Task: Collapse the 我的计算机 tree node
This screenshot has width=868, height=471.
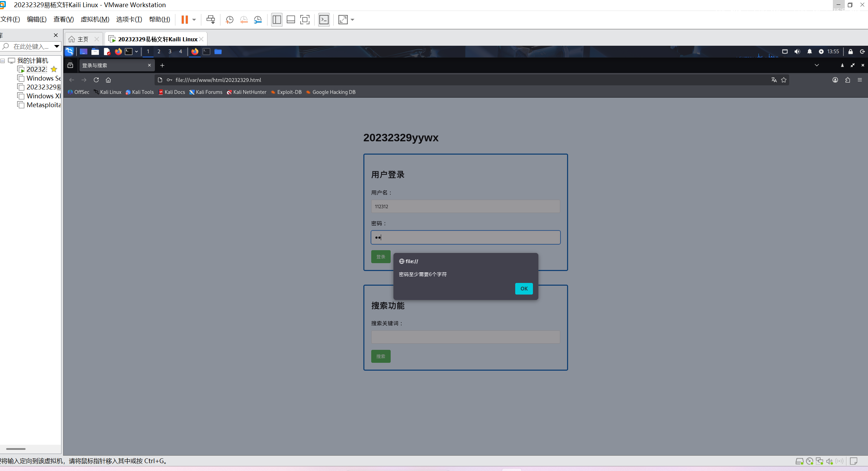Action: (3, 61)
